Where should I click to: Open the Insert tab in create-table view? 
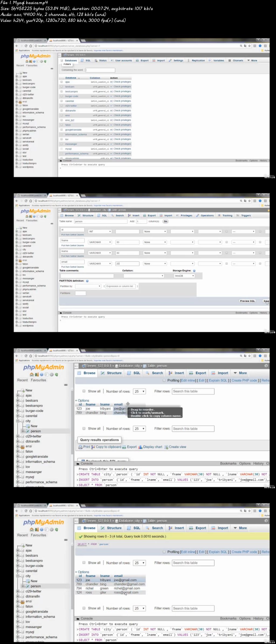tap(134, 215)
